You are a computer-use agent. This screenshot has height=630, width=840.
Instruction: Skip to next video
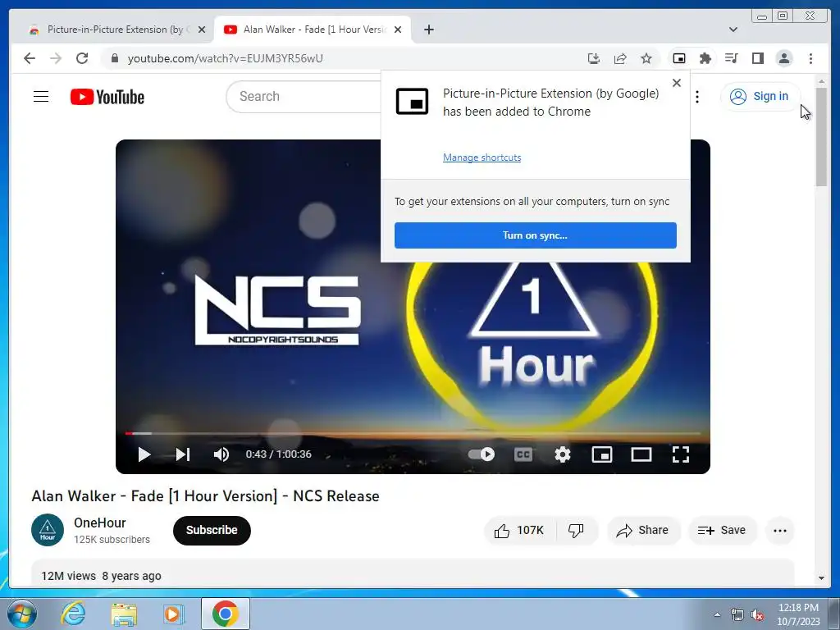click(183, 454)
